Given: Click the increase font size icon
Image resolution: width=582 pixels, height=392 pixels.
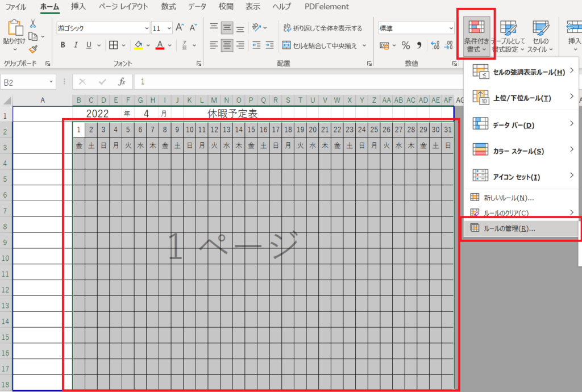Looking at the screenshot, I should [180, 28].
